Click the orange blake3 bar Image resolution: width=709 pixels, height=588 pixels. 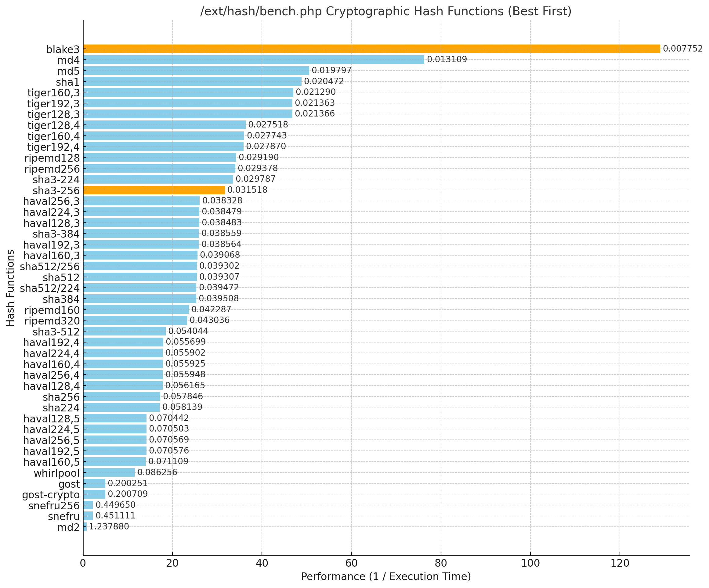[371, 48]
